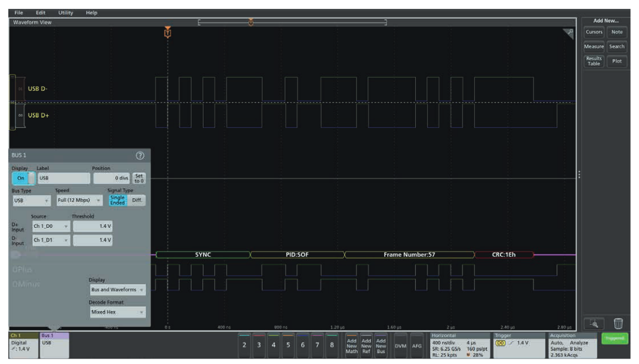The height and width of the screenshot is (364, 639).
Task: Switch signal type to Diff.
Action: click(x=137, y=200)
